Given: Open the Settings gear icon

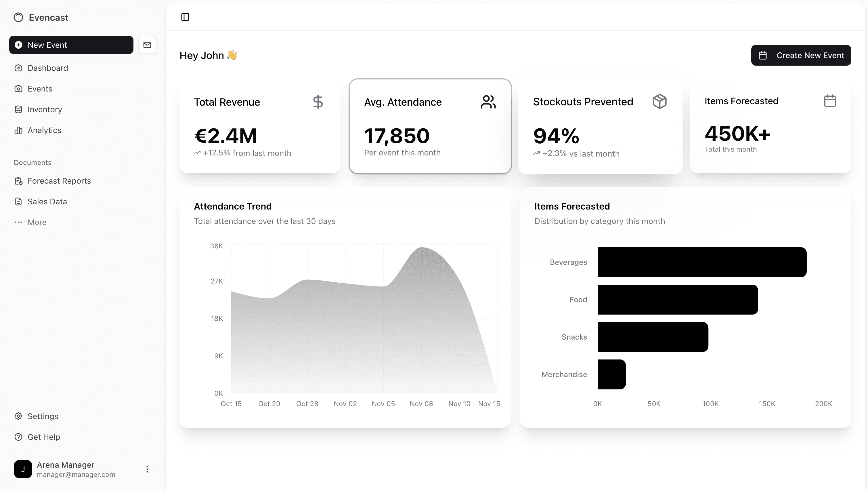Looking at the screenshot, I should pos(18,416).
